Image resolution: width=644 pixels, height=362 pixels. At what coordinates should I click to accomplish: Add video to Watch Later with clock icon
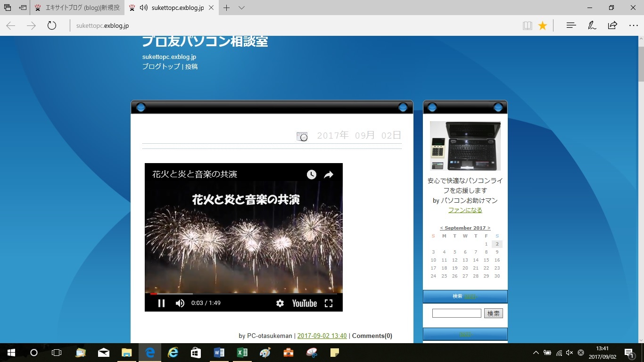click(312, 174)
